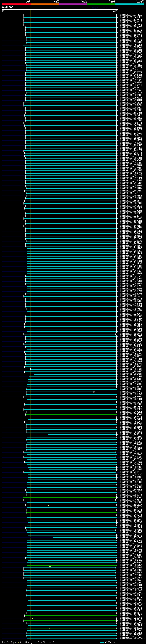Click hit UniRef100_A8HYU5
The width and height of the screenshot is (146, 644).
[131, 371]
